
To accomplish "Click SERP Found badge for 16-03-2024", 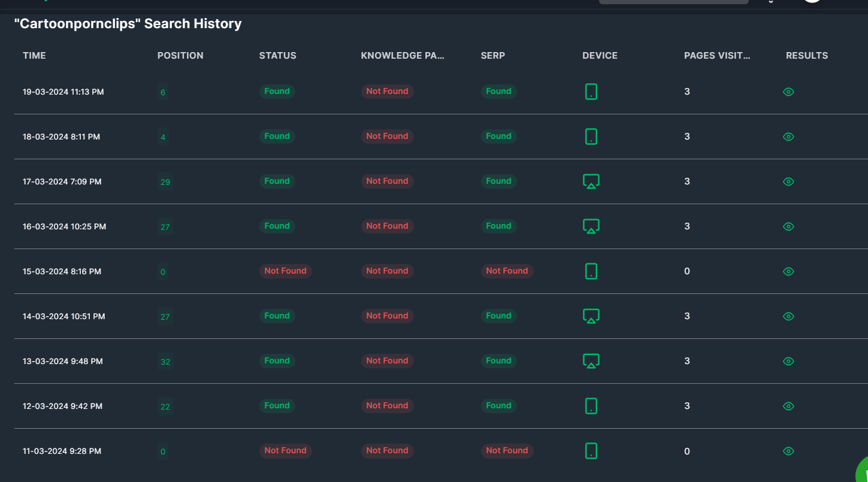I will click(x=499, y=226).
